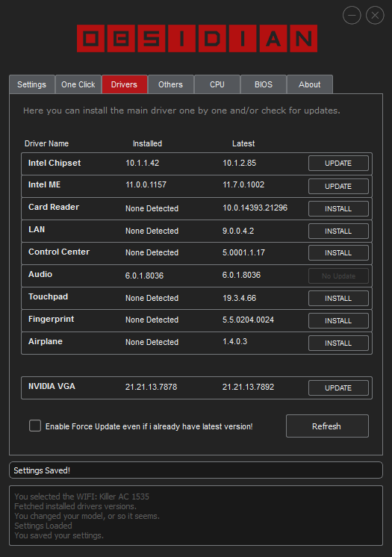Switch to the BIOS tab
392x557 pixels.
264,84
